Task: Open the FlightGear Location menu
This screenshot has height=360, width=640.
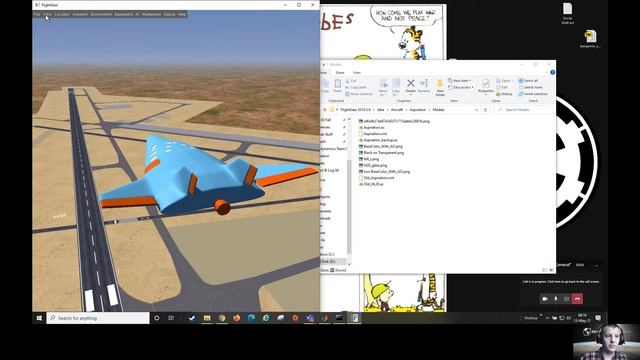Action: (x=62, y=14)
